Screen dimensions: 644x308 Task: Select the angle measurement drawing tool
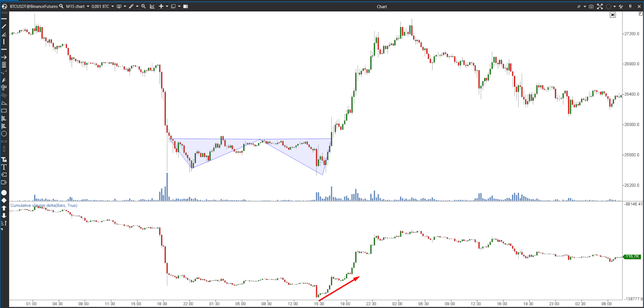pos(4,34)
